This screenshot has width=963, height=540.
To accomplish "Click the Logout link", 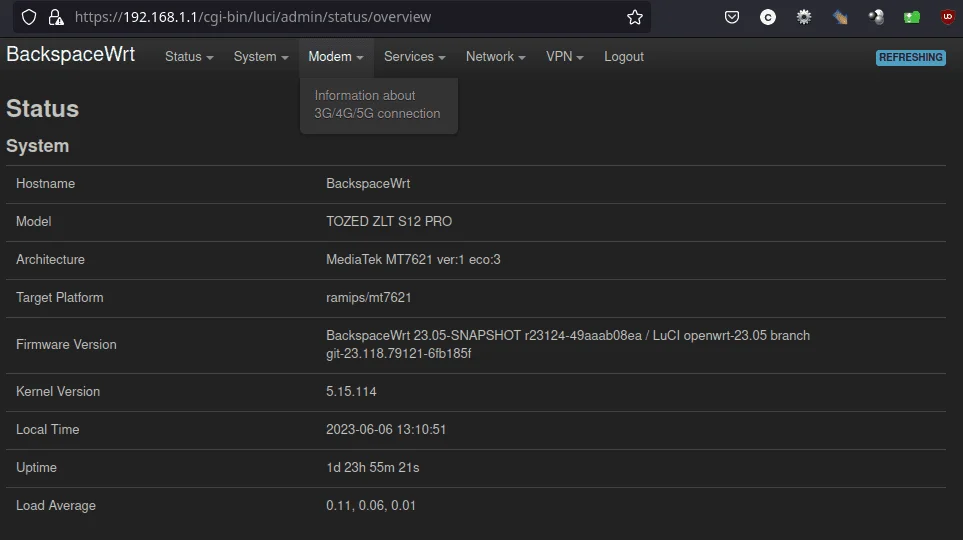I will [x=624, y=57].
